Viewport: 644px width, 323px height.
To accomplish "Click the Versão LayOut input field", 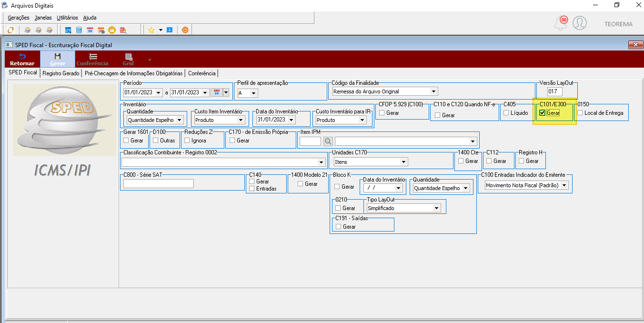I will [555, 91].
